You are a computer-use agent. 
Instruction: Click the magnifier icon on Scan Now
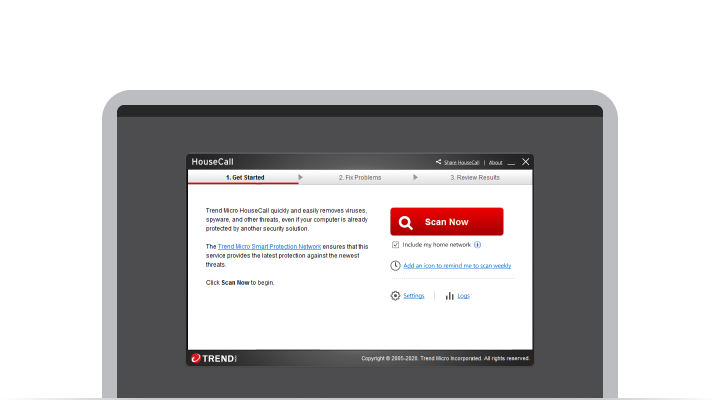click(x=405, y=223)
